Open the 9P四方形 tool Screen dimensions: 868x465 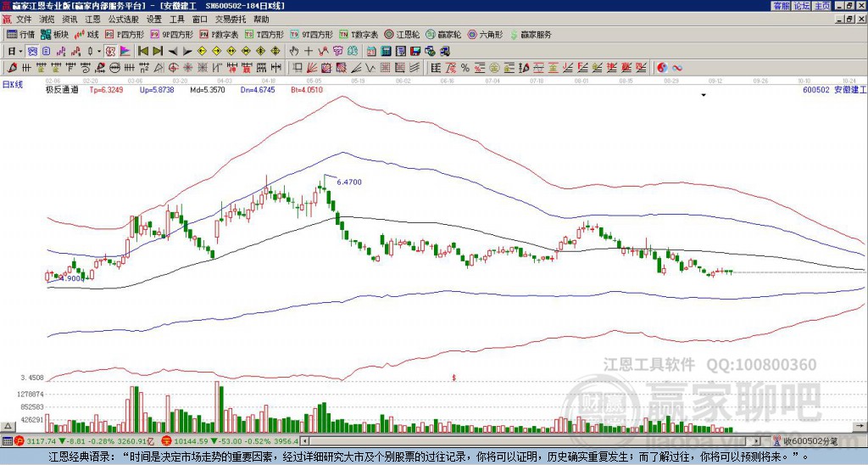pyautogui.click(x=171, y=34)
